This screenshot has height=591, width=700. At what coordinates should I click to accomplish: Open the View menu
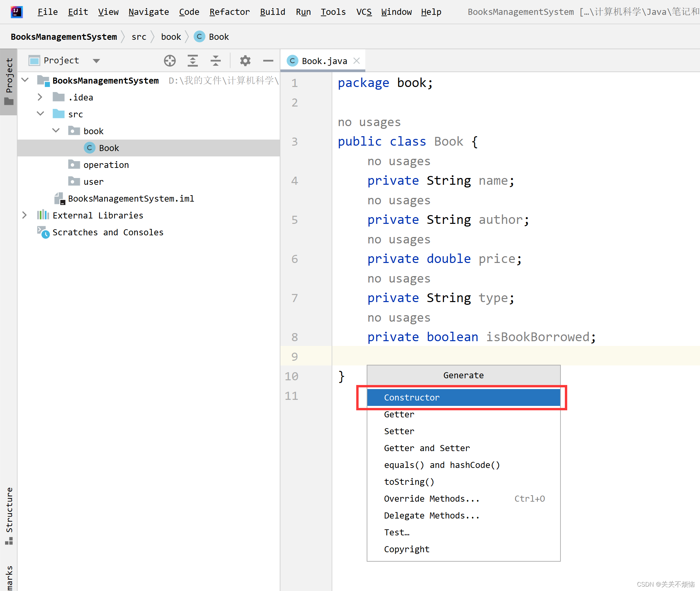(108, 12)
